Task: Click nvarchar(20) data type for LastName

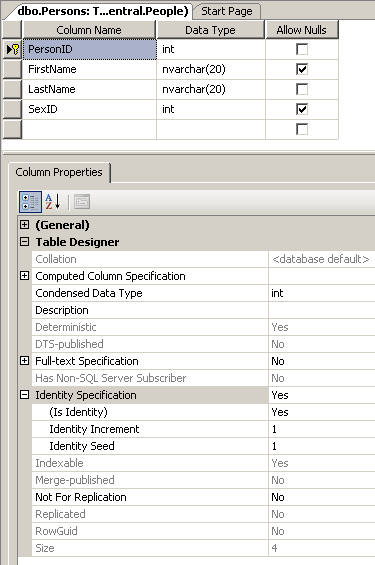Action: coord(211,89)
